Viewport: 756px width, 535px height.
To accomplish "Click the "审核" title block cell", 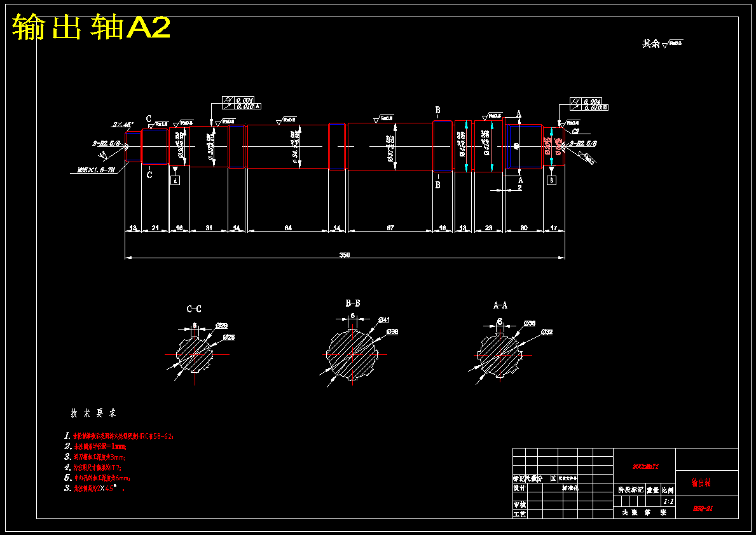I will [x=519, y=505].
